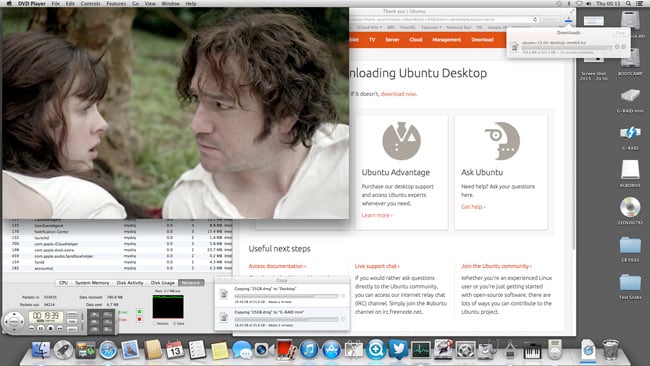Switch to the Disk Activity tab
This screenshot has height=366, width=650.
point(130,283)
